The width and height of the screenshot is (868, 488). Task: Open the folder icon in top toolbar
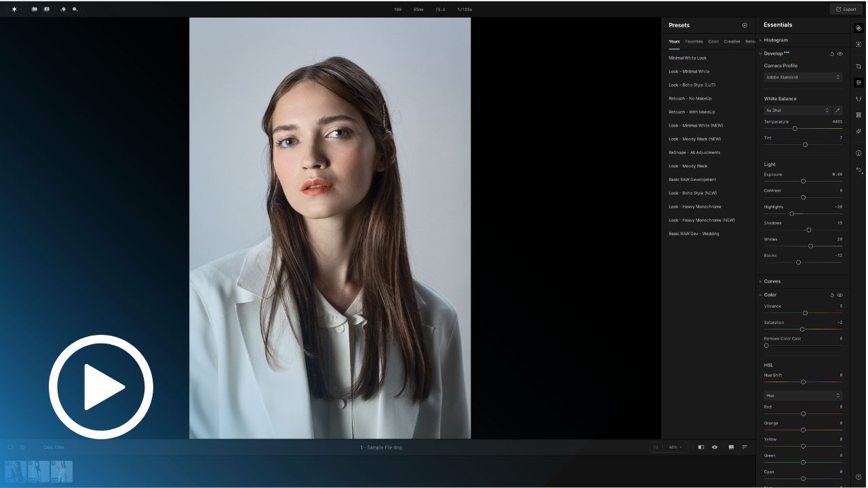(35, 9)
